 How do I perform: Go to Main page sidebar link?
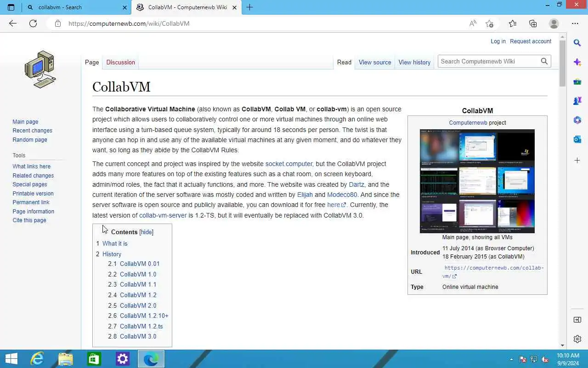25,122
